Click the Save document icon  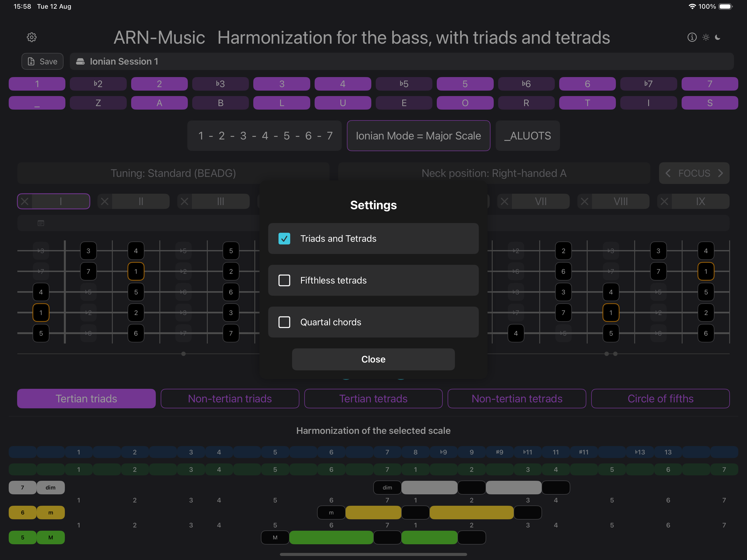tap(31, 61)
